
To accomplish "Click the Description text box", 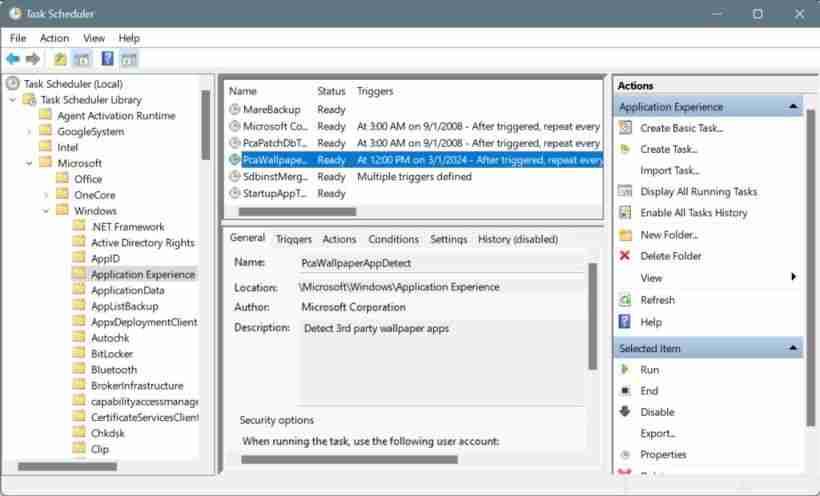I will pos(442,362).
